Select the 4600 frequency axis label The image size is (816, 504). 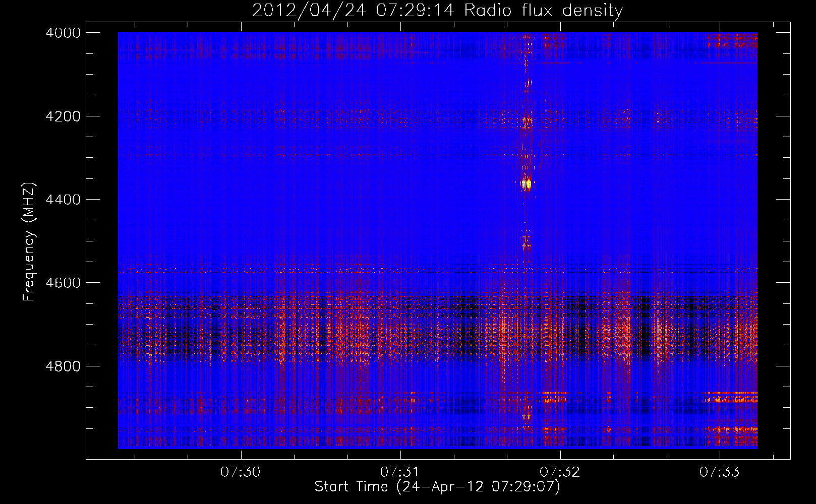click(63, 283)
